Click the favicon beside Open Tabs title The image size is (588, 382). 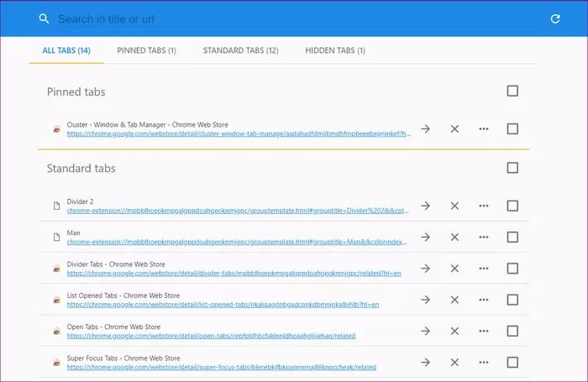pyautogui.click(x=56, y=332)
